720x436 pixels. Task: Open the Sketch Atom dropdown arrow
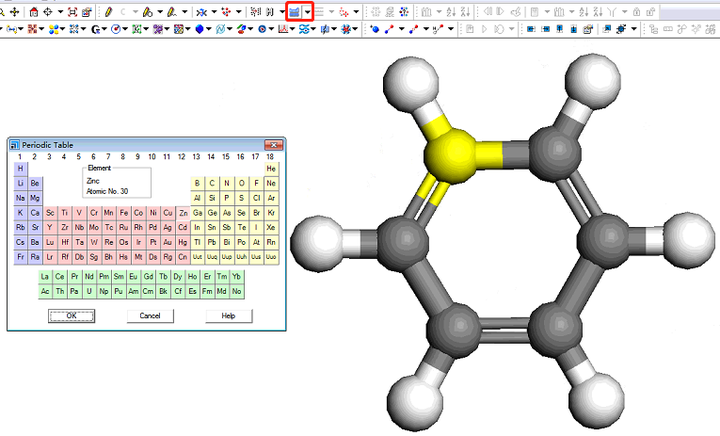click(x=135, y=12)
